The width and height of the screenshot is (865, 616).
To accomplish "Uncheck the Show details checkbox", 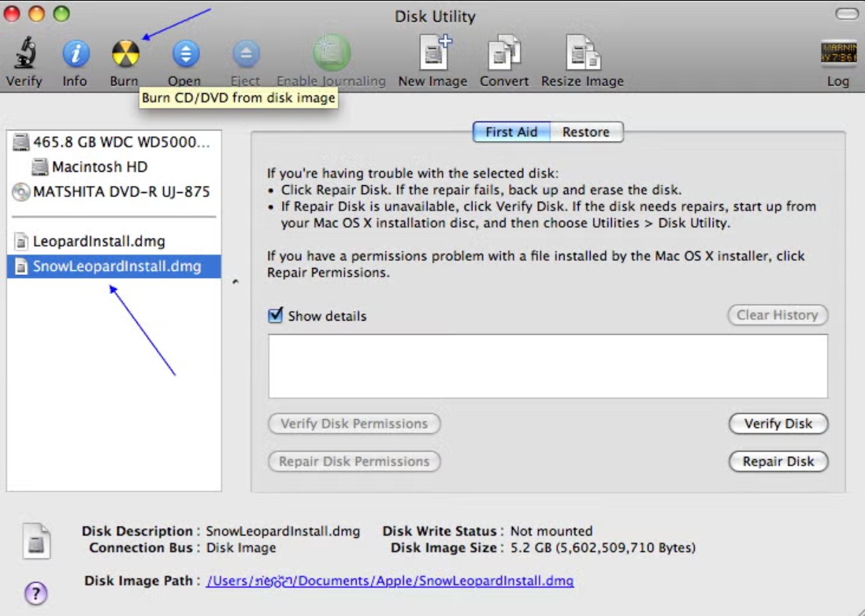I will point(276,314).
